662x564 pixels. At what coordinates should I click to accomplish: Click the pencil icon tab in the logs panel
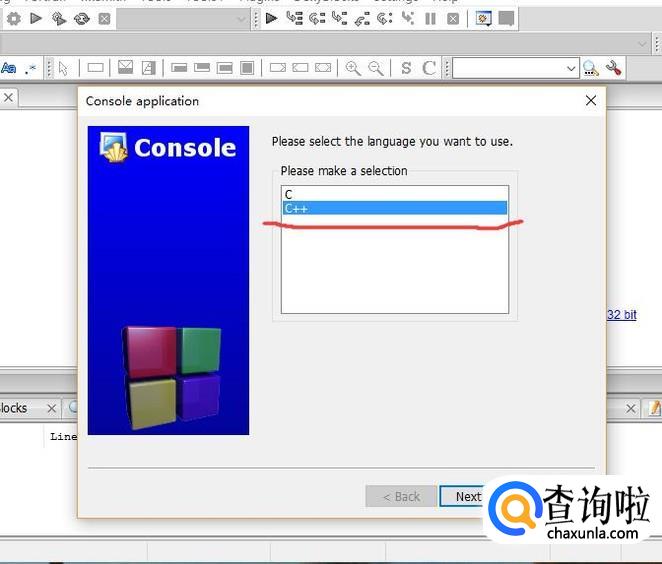[x=655, y=408]
